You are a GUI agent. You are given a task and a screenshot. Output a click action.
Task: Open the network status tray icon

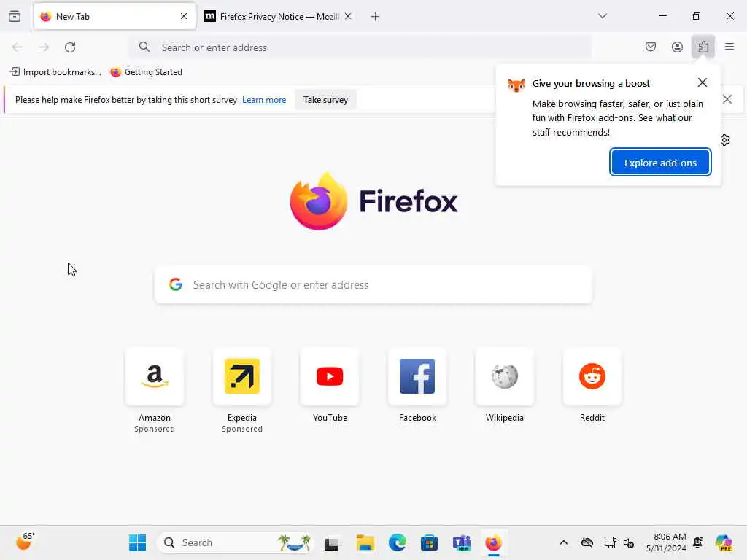(610, 542)
